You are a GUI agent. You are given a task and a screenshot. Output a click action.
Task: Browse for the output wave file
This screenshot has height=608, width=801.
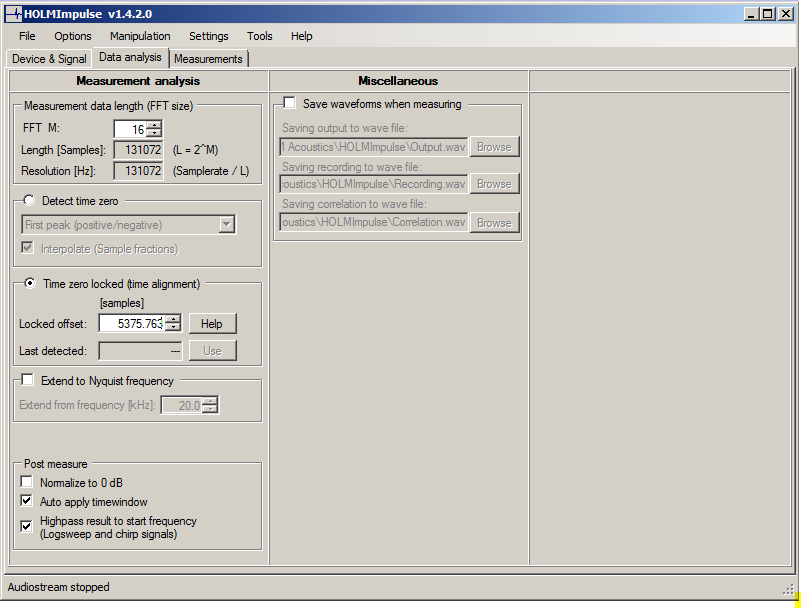(x=494, y=147)
